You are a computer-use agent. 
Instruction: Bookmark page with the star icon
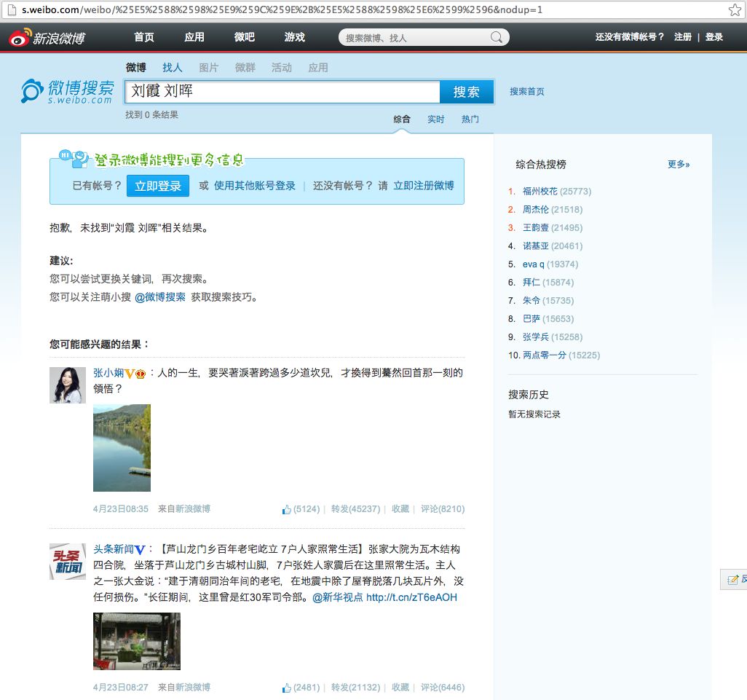click(735, 9)
